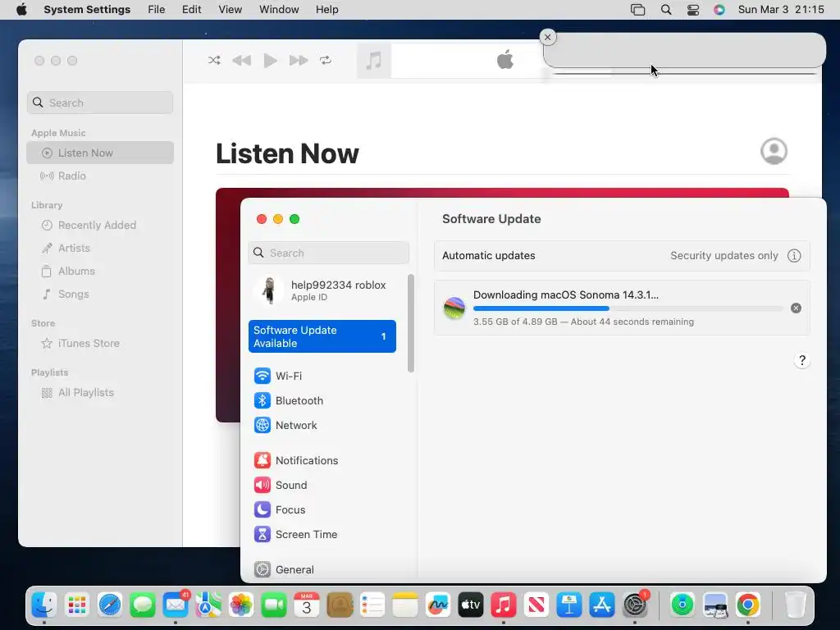This screenshot has height=630, width=840.
Task: Open Freeform from the Dock
Action: pos(438,605)
